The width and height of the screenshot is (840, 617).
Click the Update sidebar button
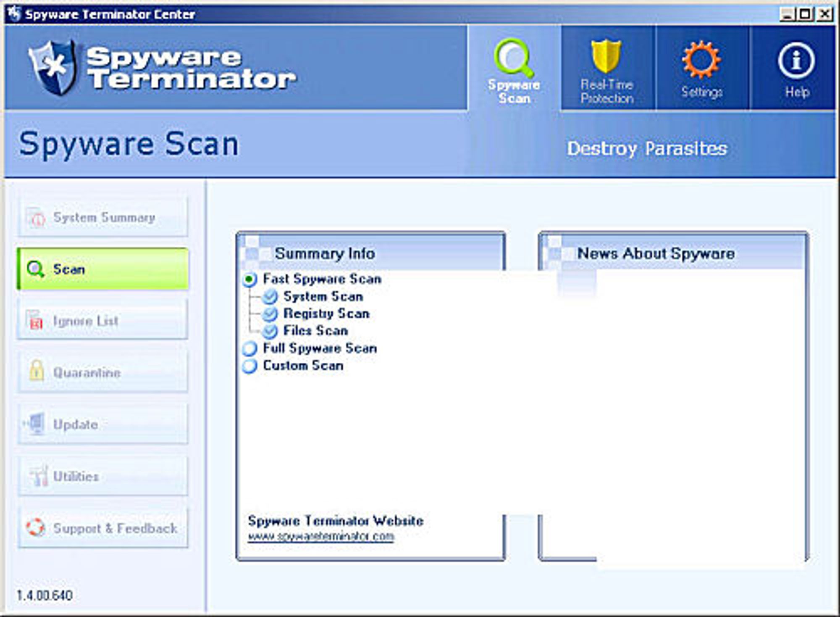tap(102, 424)
